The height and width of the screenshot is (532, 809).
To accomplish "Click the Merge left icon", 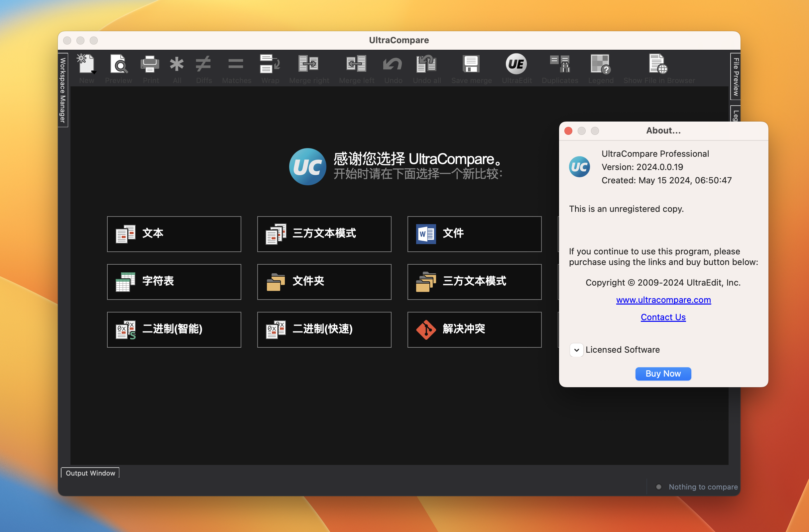I will pyautogui.click(x=356, y=64).
